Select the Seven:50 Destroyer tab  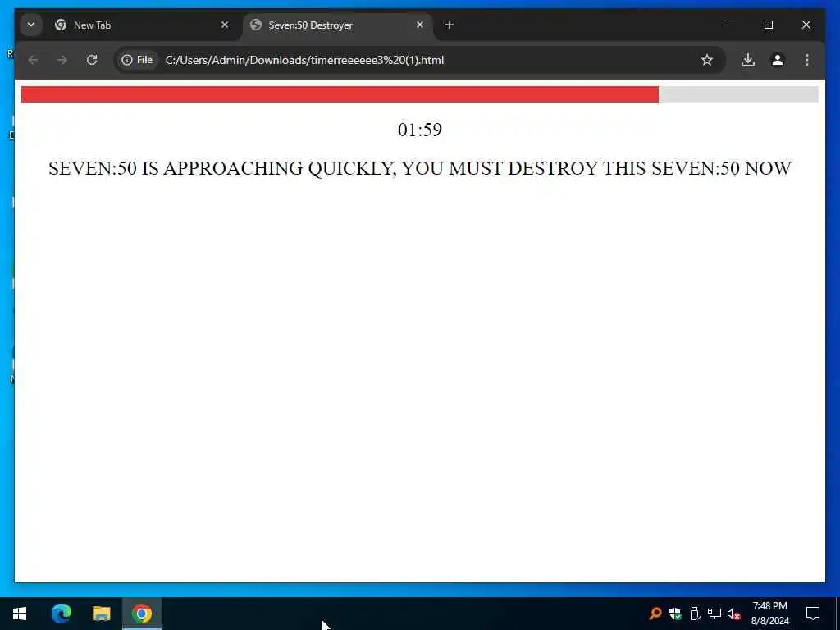(x=337, y=25)
